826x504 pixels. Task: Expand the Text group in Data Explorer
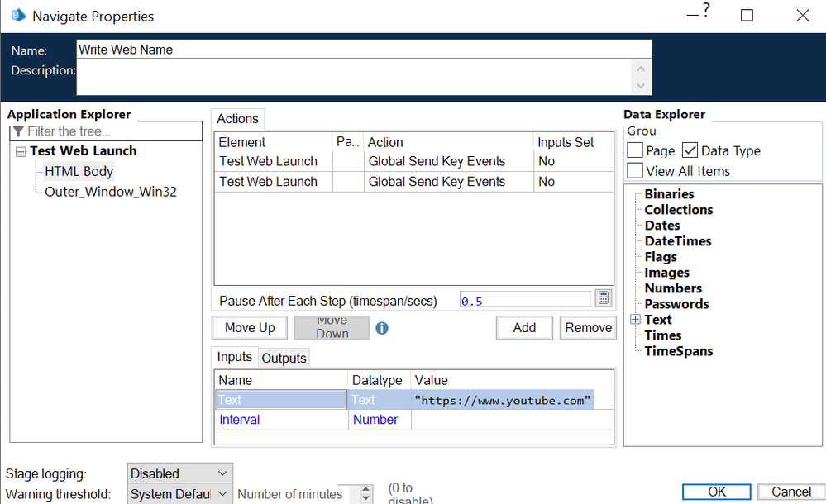[635, 320]
